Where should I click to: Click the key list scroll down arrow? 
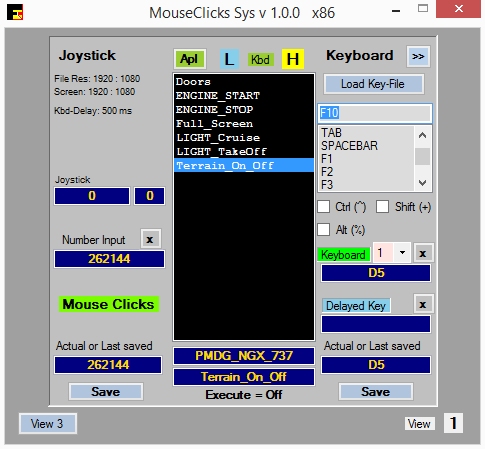pyautogui.click(x=423, y=183)
